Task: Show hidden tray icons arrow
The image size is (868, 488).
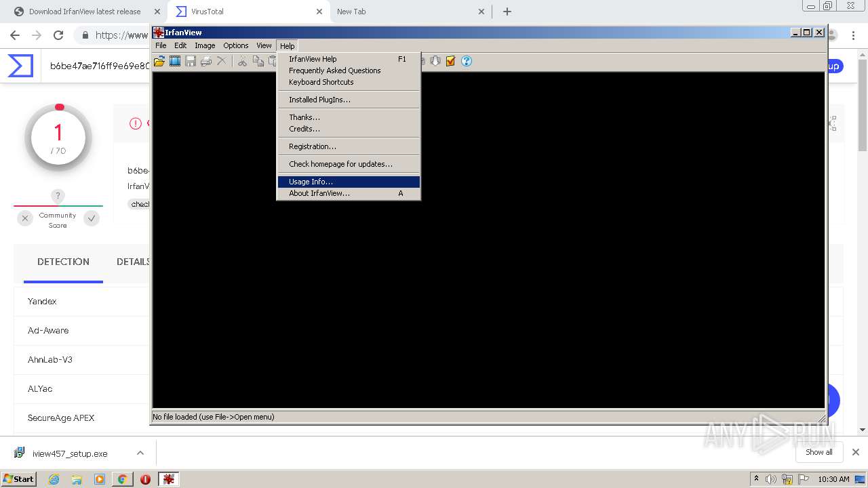Action: click(756, 479)
